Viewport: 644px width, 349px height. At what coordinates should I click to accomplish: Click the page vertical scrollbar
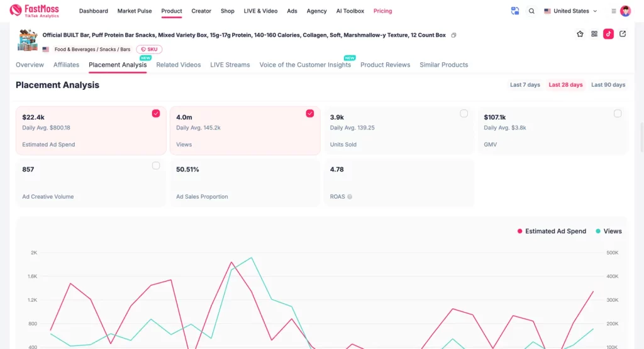(x=641, y=136)
